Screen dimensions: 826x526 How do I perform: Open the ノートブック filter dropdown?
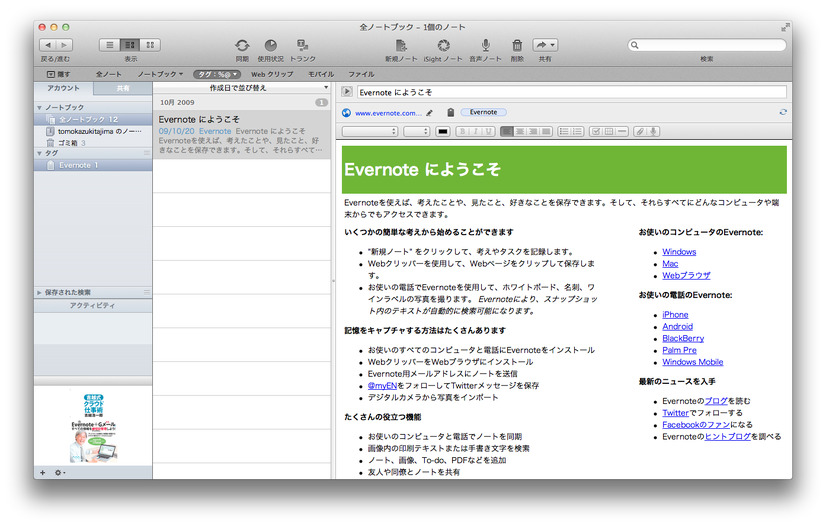pos(160,74)
